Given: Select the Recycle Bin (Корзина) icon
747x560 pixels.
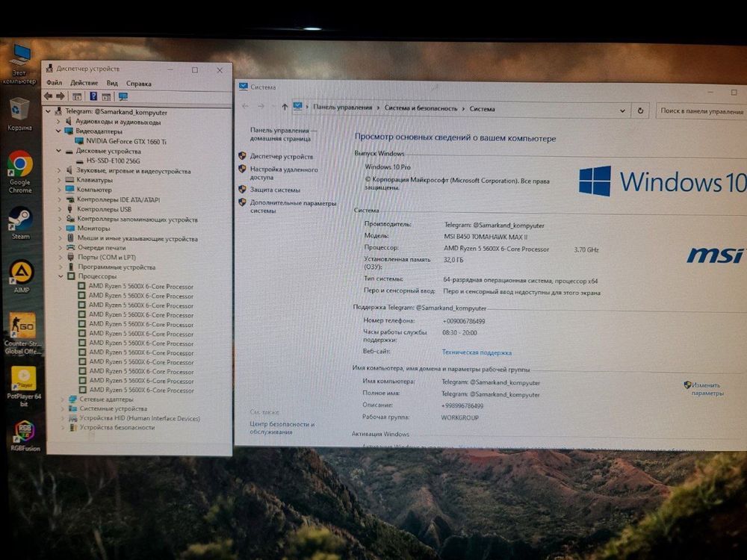Looking at the screenshot, I should click(19, 114).
